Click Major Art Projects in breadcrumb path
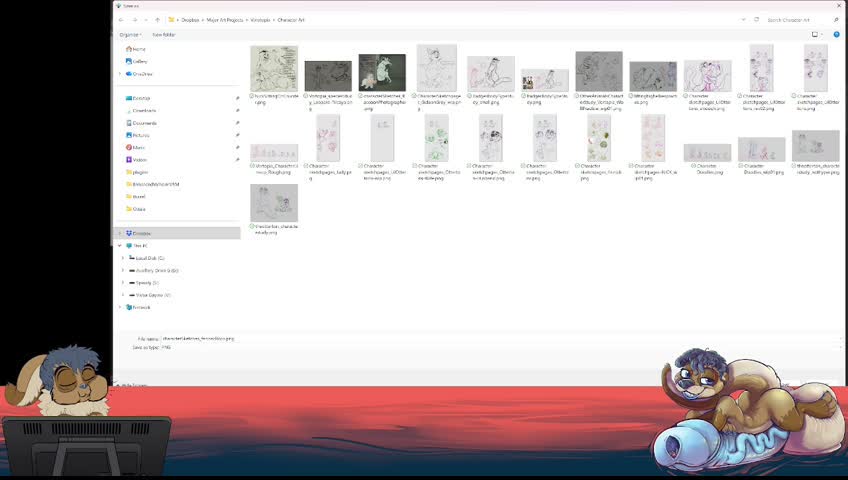 (x=225, y=20)
